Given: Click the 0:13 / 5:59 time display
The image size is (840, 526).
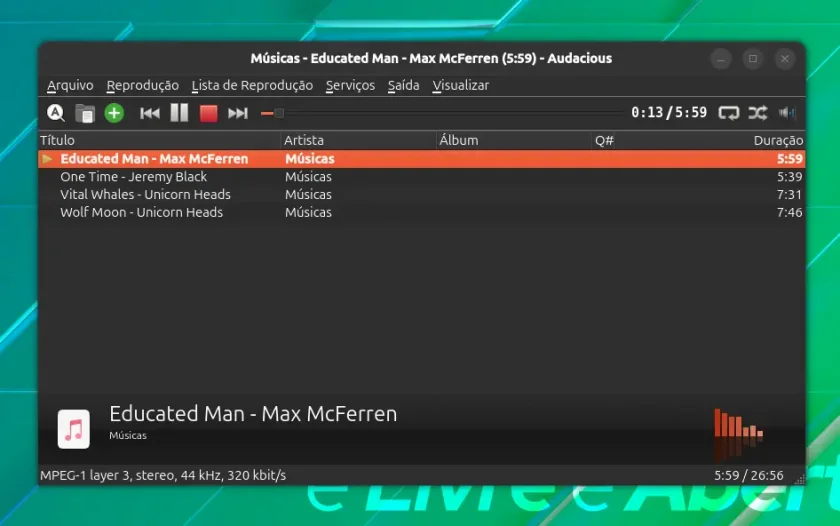Looking at the screenshot, I should point(669,112).
